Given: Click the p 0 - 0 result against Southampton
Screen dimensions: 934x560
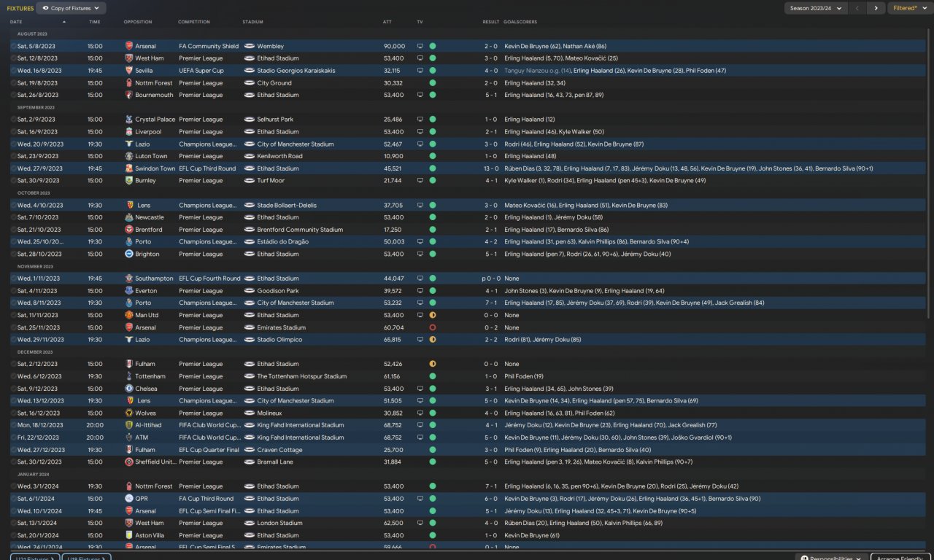Looking at the screenshot, I should point(490,279).
